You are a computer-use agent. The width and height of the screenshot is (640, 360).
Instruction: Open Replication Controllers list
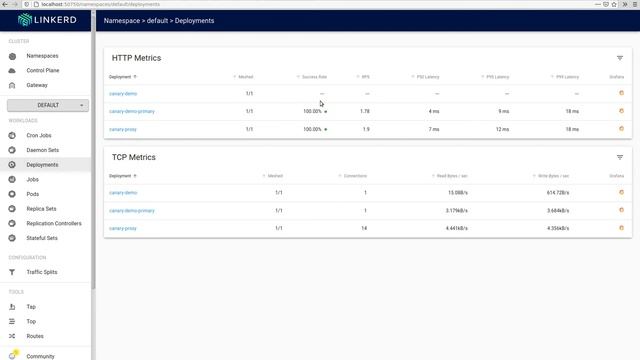coord(54,224)
